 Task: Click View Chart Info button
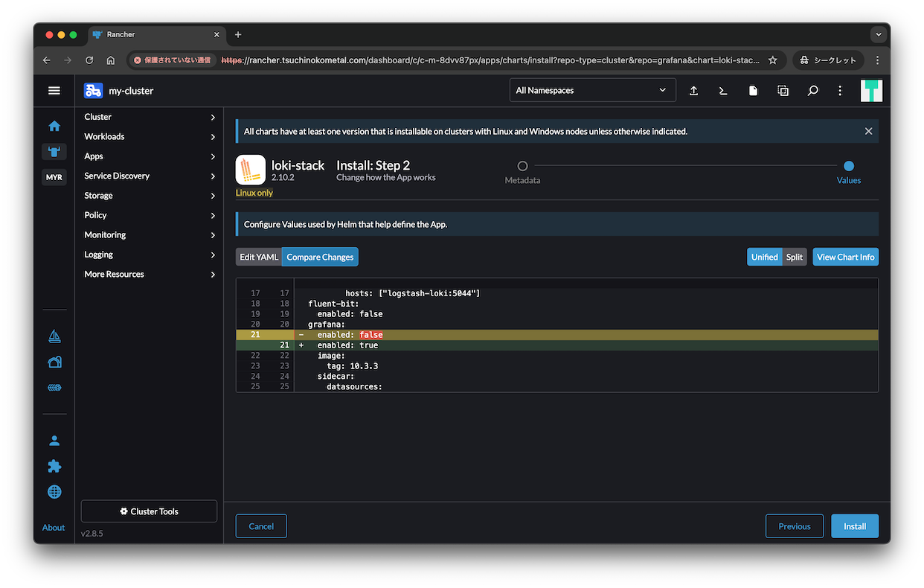click(x=845, y=257)
